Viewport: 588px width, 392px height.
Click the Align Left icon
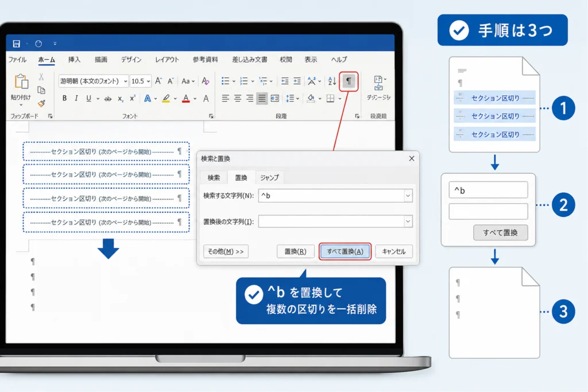[225, 99]
